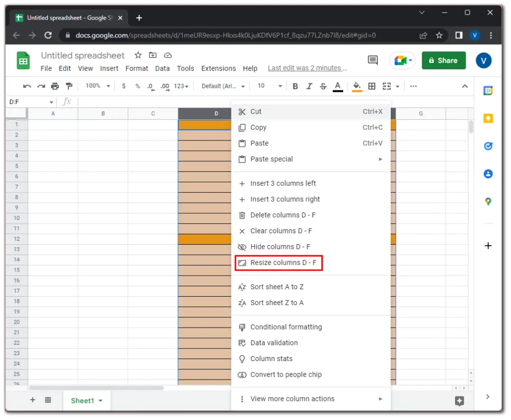The height and width of the screenshot is (420, 511).
Task: Choose Resize columns D - F
Action: click(x=283, y=263)
